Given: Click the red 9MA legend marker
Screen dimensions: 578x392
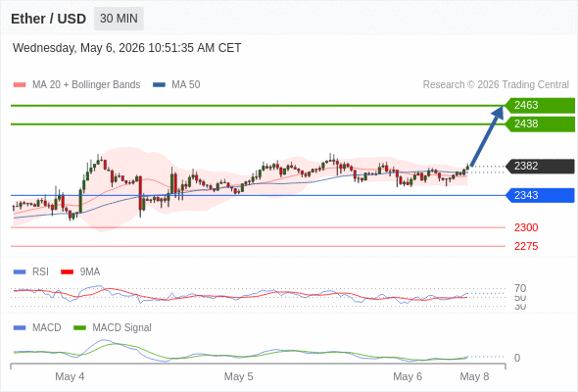Looking at the screenshot, I should click(x=67, y=271).
